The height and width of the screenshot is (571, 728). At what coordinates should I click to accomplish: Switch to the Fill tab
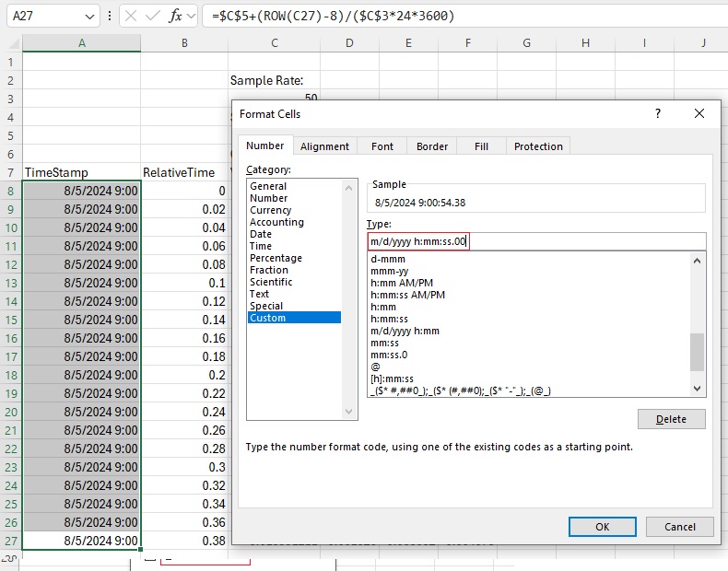pos(481,146)
